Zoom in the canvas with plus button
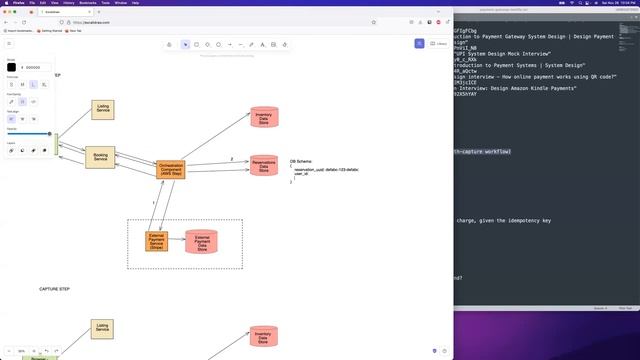This screenshot has width=640, height=360. [34, 351]
